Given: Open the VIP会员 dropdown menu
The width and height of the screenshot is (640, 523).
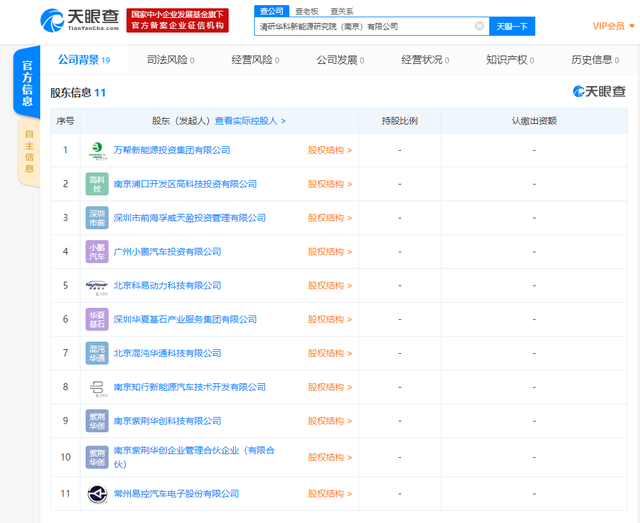Looking at the screenshot, I should click(x=611, y=26).
